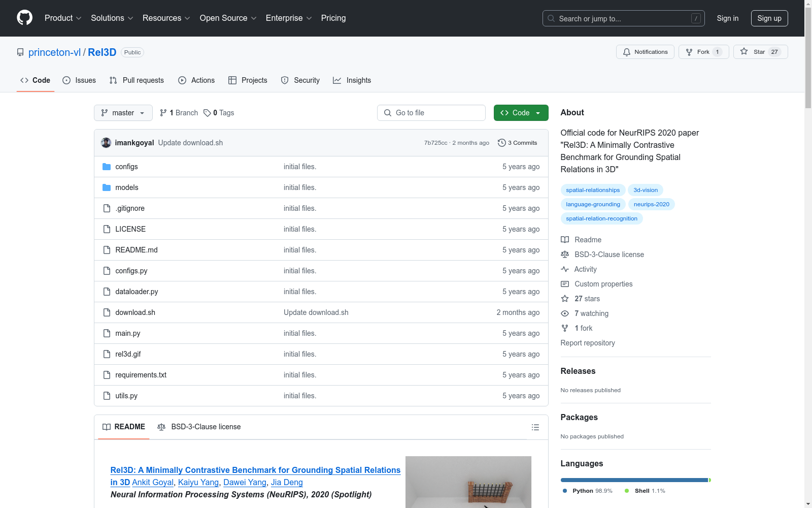Click the Search or jump to field
Image resolution: width=812 pixels, height=508 pixels.
pyautogui.click(x=624, y=18)
